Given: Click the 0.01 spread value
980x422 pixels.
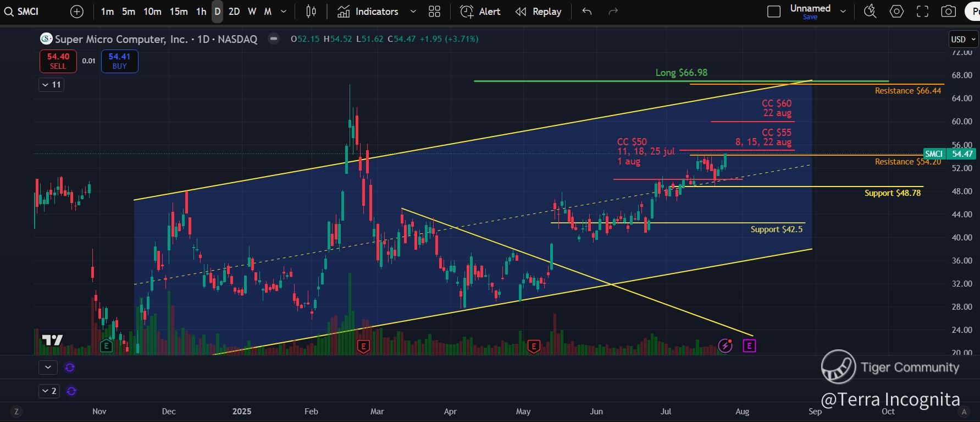Looking at the screenshot, I should [x=88, y=61].
